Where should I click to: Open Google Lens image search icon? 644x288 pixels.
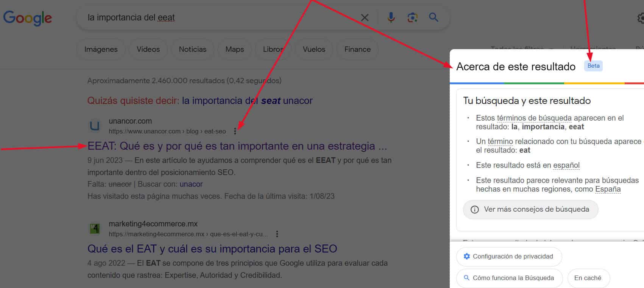coord(412,17)
